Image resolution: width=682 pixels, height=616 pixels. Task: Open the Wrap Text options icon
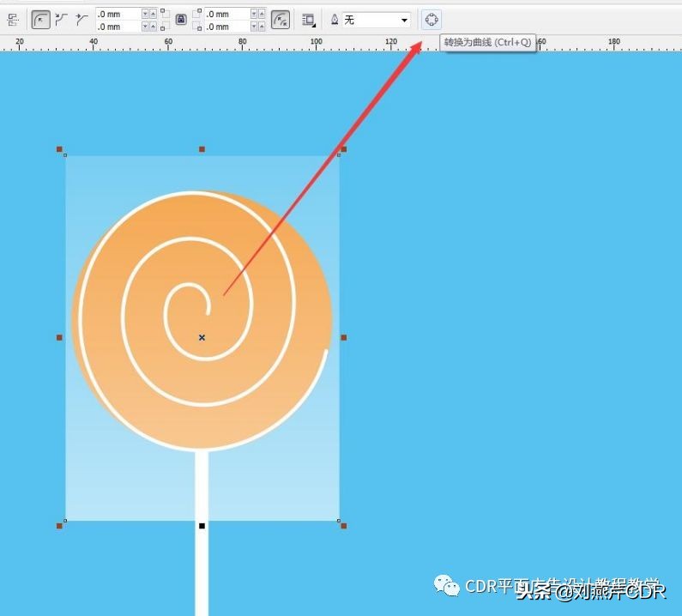pyautogui.click(x=308, y=20)
